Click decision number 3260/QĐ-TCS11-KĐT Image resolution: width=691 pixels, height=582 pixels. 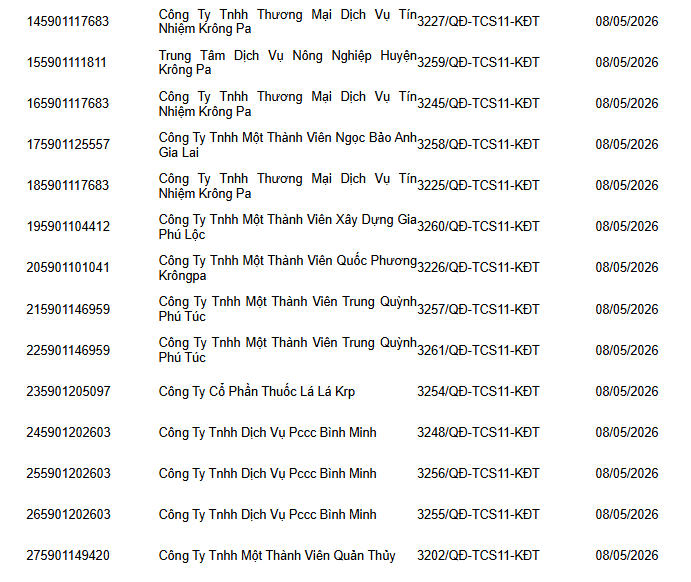pyautogui.click(x=478, y=226)
